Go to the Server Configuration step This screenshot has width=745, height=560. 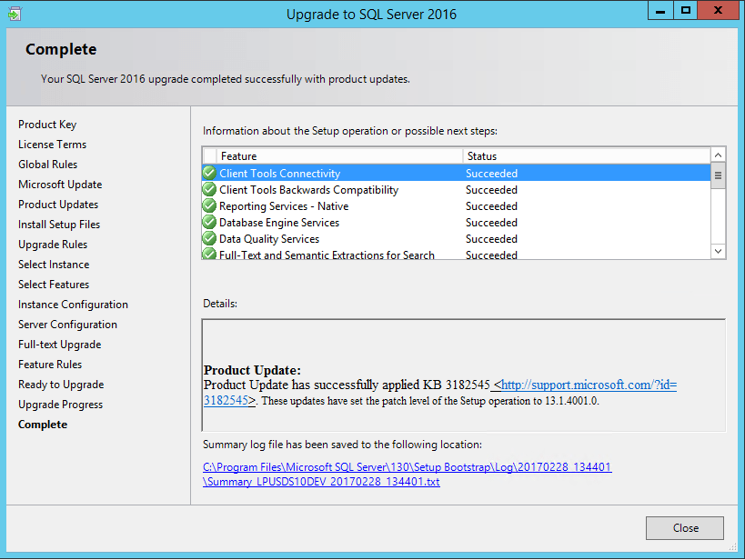click(66, 324)
